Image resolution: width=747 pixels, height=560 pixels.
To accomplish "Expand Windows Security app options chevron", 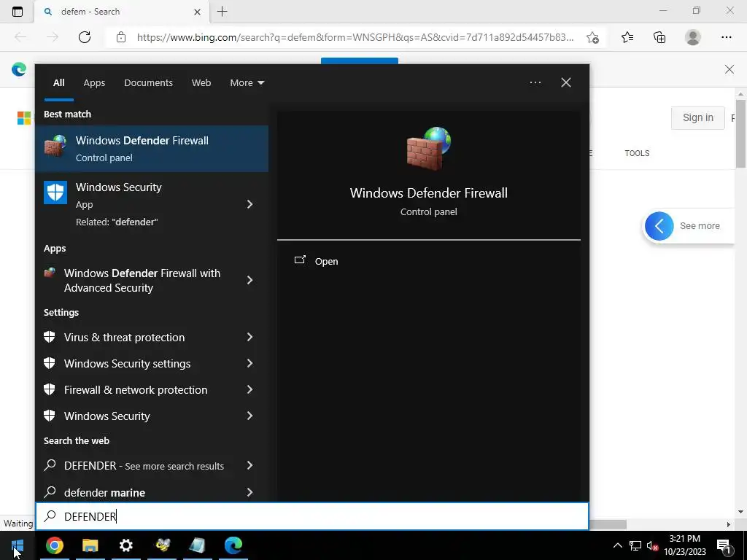I will tap(249, 204).
